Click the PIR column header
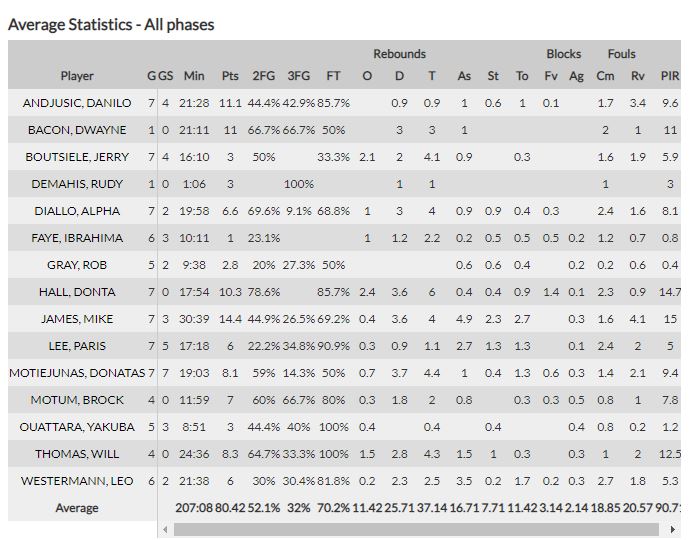700x540 pixels. pyautogui.click(x=669, y=76)
